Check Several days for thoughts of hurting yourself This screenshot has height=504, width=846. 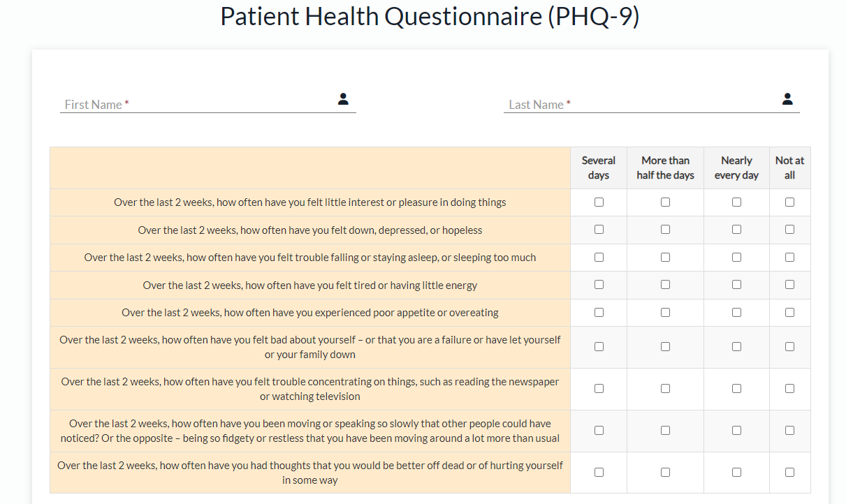click(599, 473)
